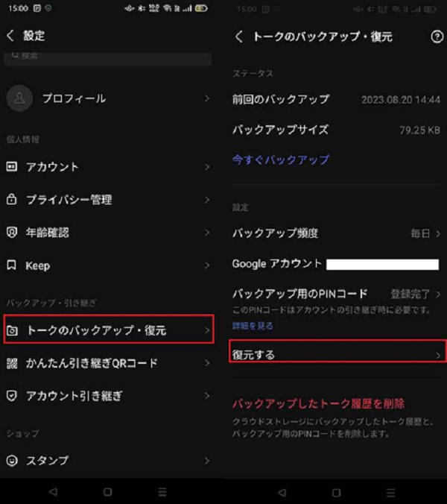Screen dimensions: 447x504
Task: Tap the 詳細を見る link
Action: pos(253,326)
